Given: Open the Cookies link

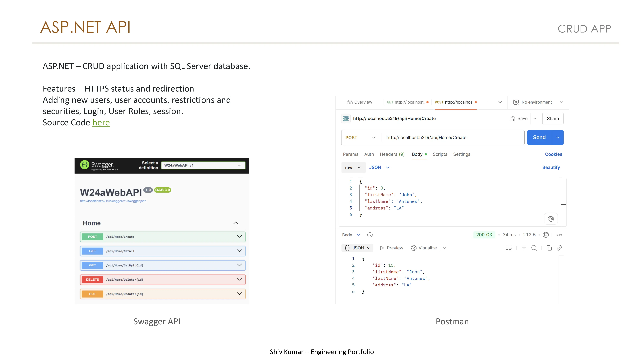Looking at the screenshot, I should [x=554, y=154].
